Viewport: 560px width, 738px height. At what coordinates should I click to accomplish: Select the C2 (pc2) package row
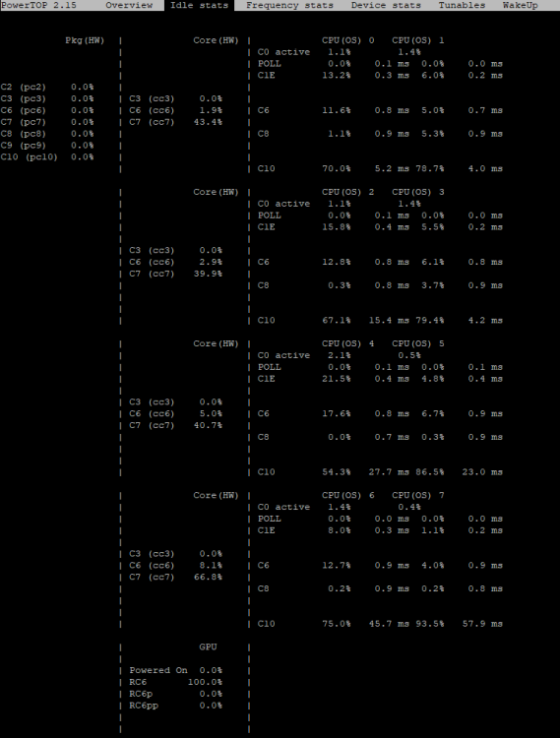click(x=47, y=87)
